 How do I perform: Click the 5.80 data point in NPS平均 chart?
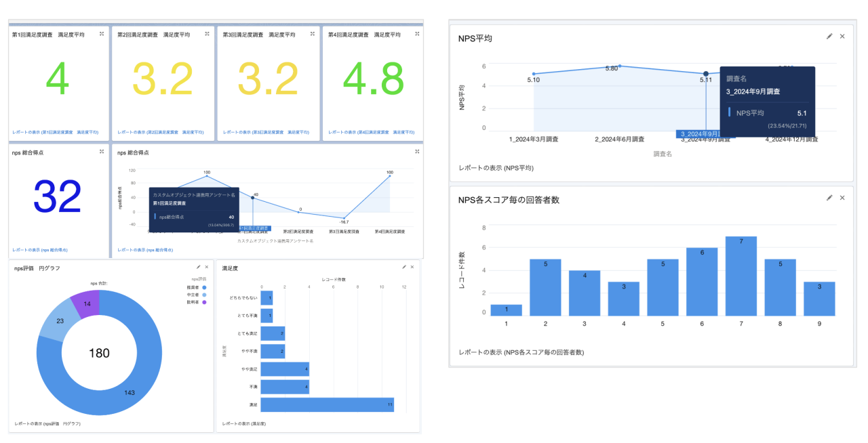[x=620, y=66]
